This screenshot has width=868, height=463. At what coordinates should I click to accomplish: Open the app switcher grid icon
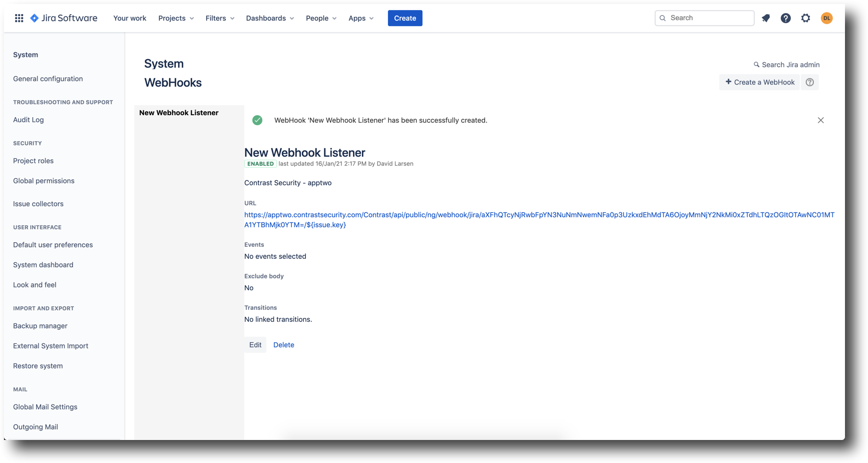pyautogui.click(x=19, y=18)
